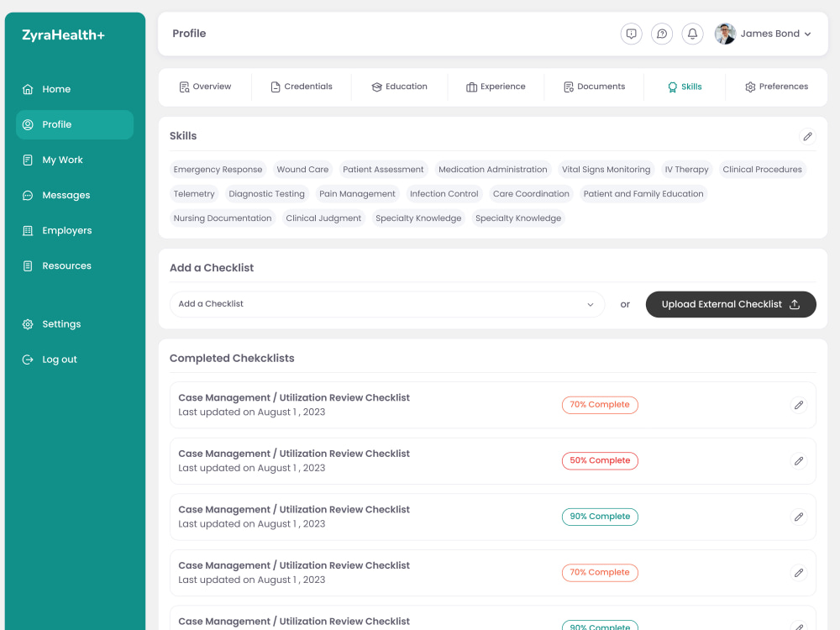Viewport: 840px width, 630px height.
Task: Edit the Skills section with pencil icon
Action: pyautogui.click(x=807, y=136)
